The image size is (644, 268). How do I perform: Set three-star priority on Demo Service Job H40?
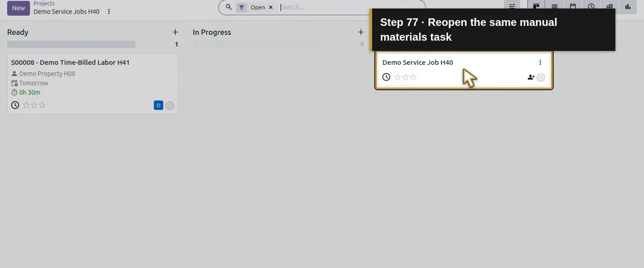[413, 77]
